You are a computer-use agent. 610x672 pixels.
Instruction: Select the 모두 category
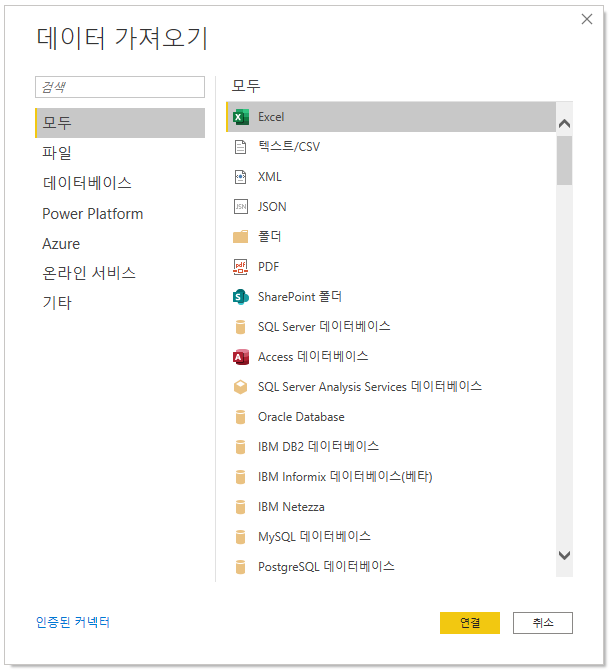click(120, 123)
